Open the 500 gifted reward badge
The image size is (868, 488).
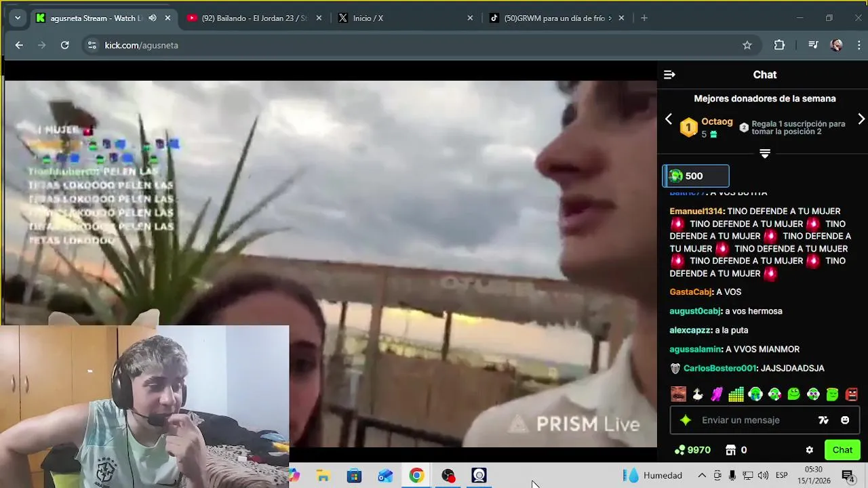[696, 176]
